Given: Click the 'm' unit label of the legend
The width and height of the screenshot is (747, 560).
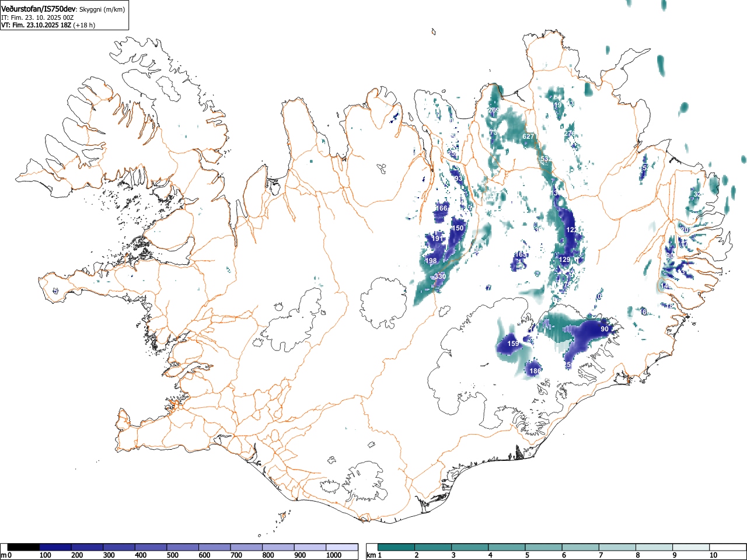Looking at the screenshot, I should point(4,555).
